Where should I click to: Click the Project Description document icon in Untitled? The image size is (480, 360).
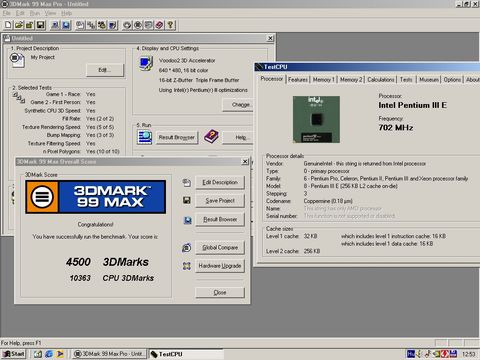tap(17, 60)
